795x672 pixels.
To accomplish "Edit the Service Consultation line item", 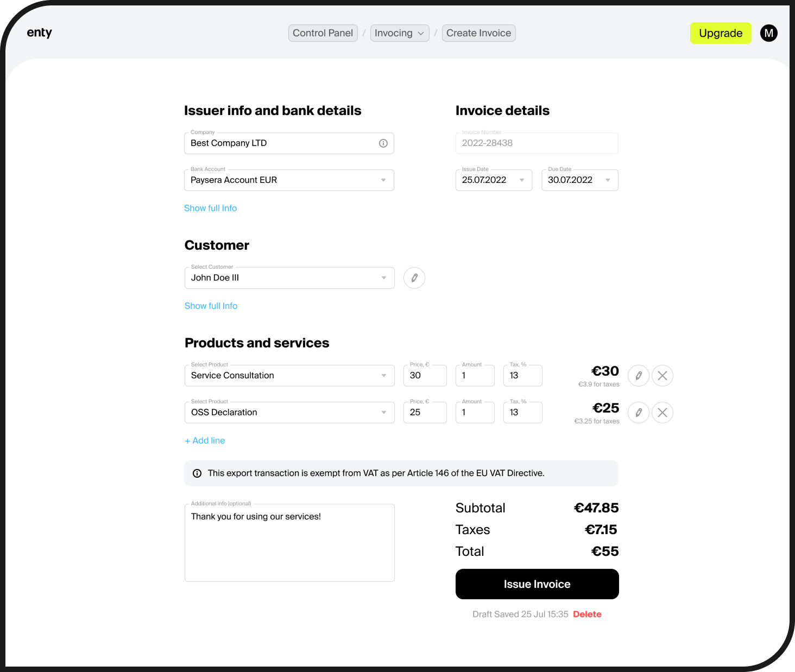I will point(639,376).
